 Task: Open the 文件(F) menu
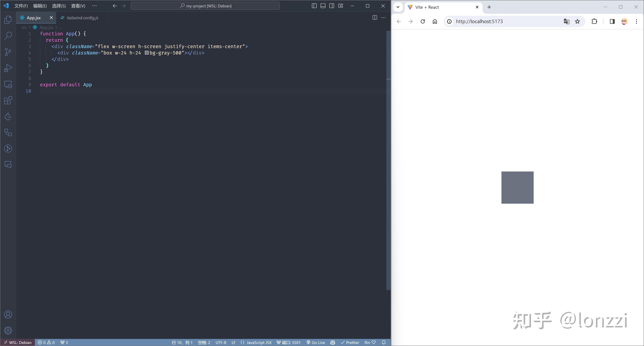[21, 6]
